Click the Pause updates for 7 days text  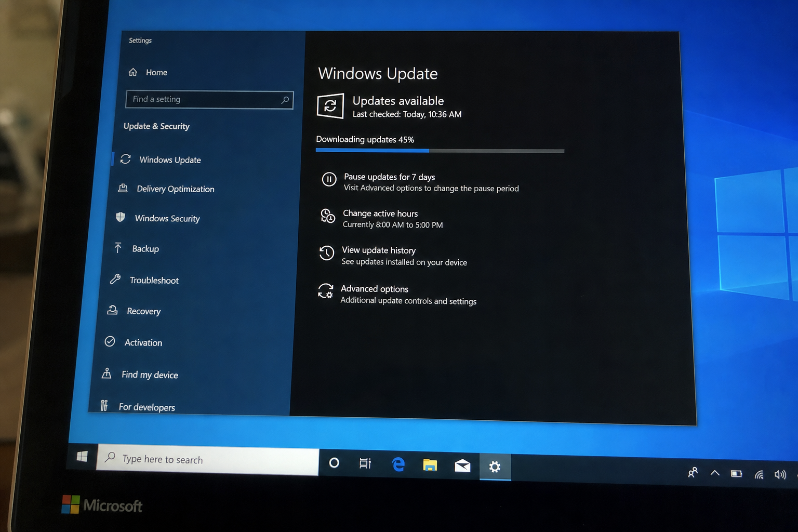(390, 177)
